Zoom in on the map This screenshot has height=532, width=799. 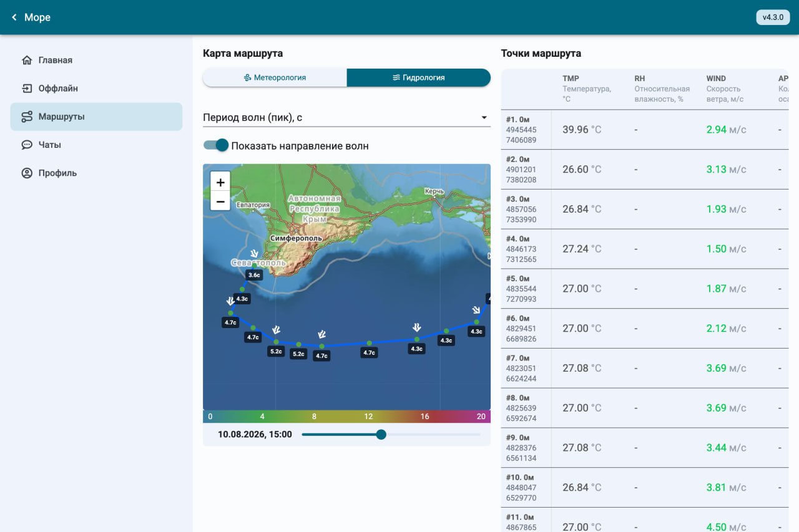(x=220, y=182)
